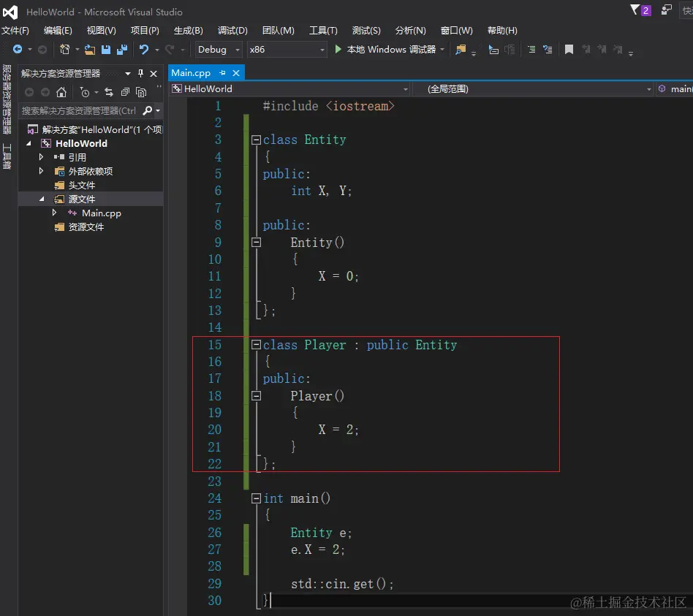Collapse the 源文件 folder node
693x616 pixels.
tap(42, 199)
